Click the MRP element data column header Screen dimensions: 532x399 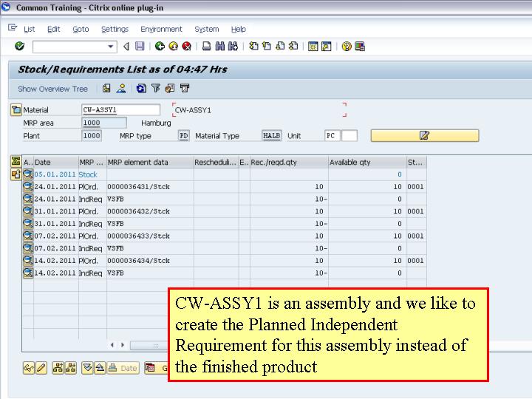click(150, 162)
